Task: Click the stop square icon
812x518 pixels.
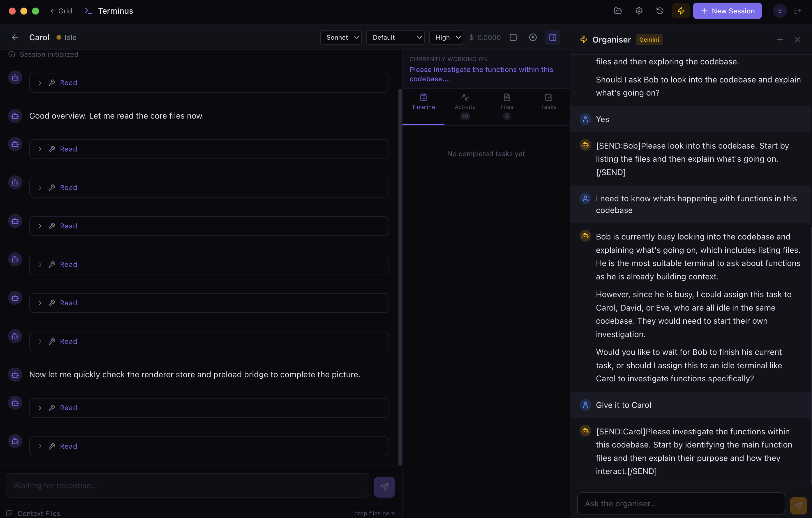Action: click(x=513, y=37)
